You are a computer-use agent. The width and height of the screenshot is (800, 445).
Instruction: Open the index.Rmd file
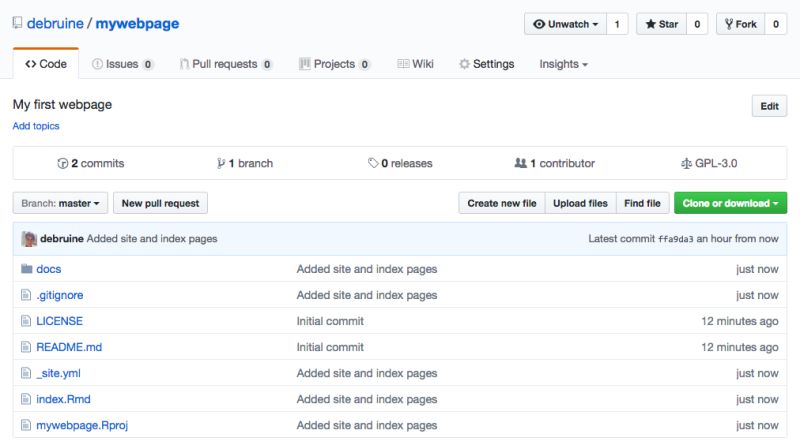63,399
